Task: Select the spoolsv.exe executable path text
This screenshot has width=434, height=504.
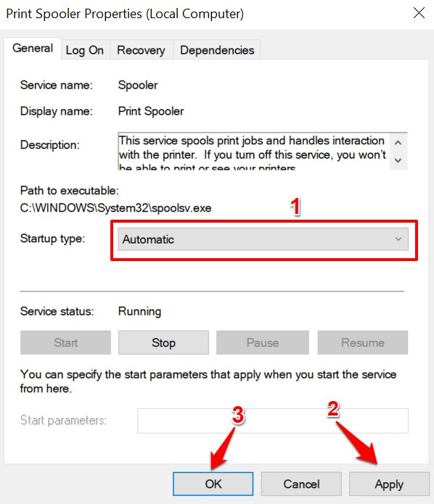Action: pyautogui.click(x=116, y=208)
